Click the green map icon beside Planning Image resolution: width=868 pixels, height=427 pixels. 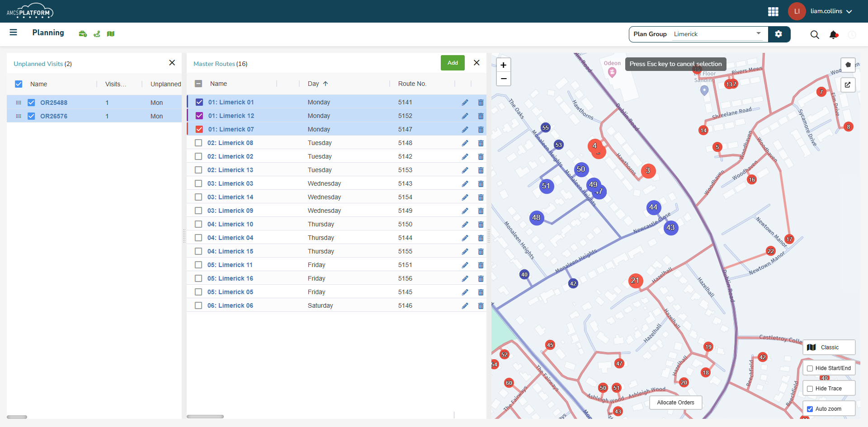coord(111,34)
